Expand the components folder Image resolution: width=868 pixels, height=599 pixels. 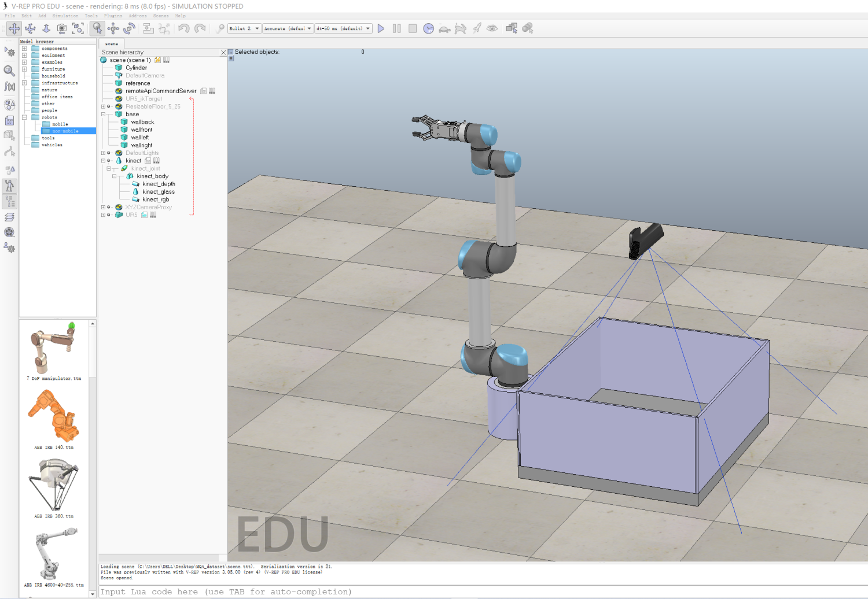coord(24,49)
